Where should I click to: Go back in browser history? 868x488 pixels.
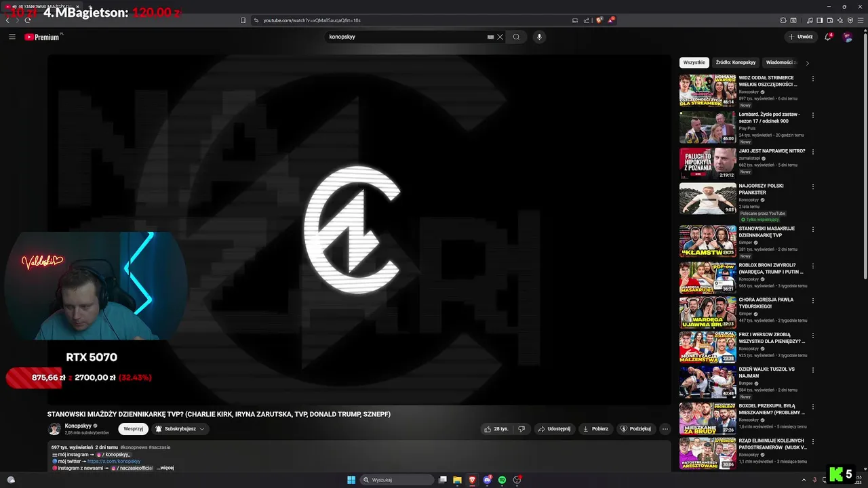click(x=8, y=20)
